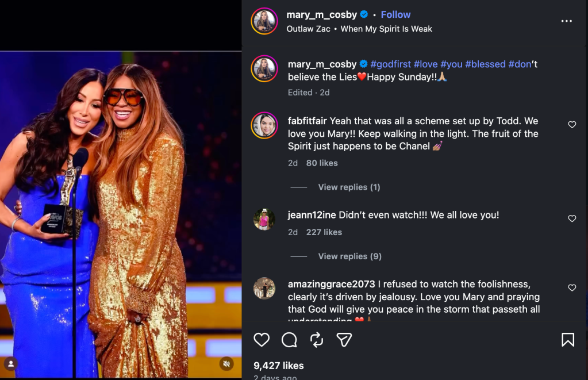Follow mary_m_cosby
588x380 pixels.
pyautogui.click(x=395, y=14)
